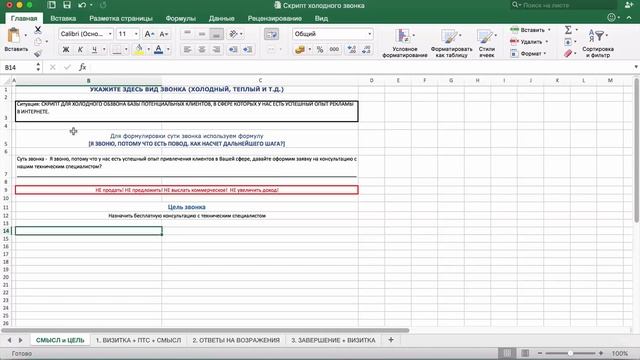Apply percent style icon
Screen dimensions: 640x360
(x=320, y=50)
